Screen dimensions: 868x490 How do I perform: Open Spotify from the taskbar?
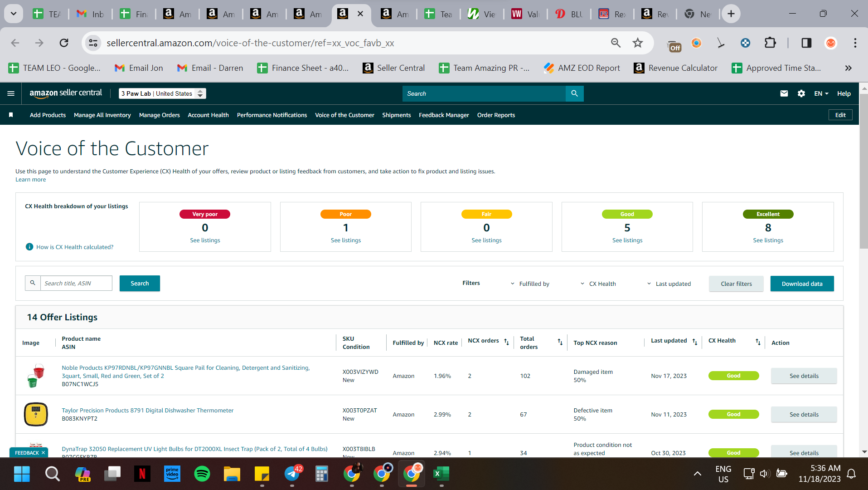click(x=202, y=474)
